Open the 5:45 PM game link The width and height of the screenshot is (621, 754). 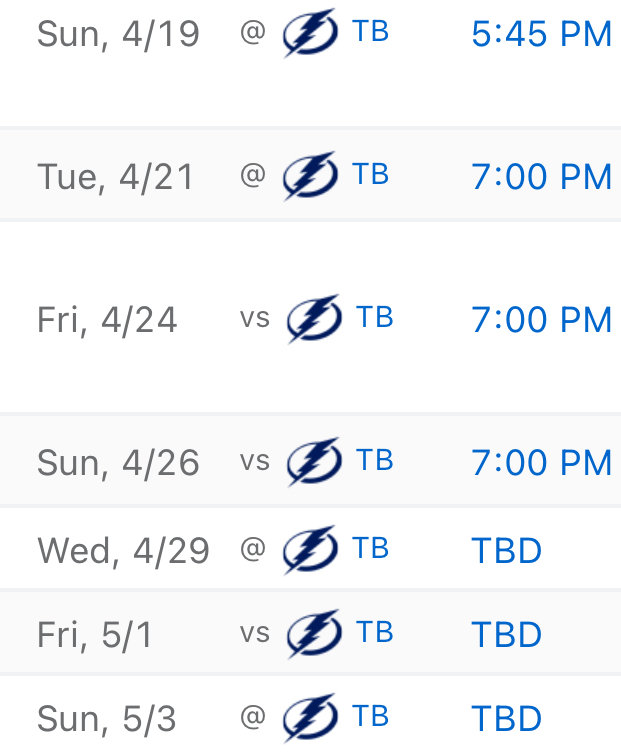(x=542, y=34)
